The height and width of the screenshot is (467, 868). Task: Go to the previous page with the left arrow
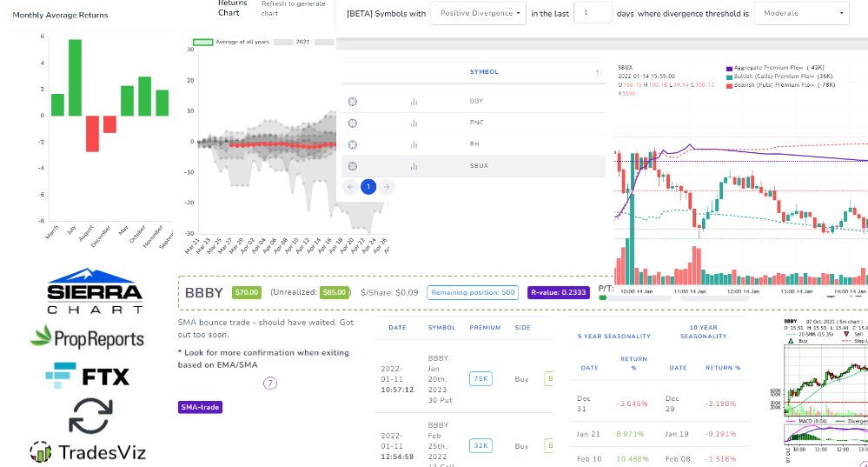point(350,187)
